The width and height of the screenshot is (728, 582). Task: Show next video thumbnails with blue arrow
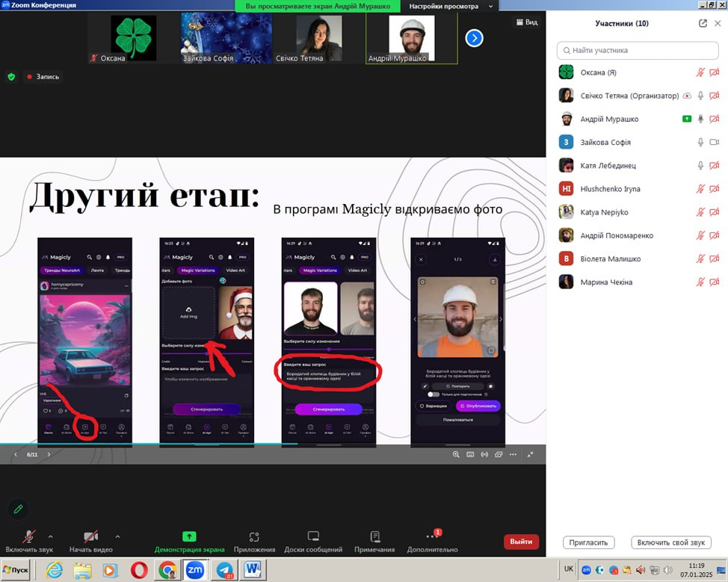(x=474, y=38)
